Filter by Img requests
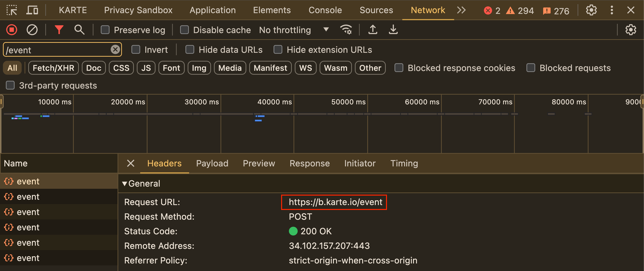Screen dimensions: 644x271 coord(199,68)
